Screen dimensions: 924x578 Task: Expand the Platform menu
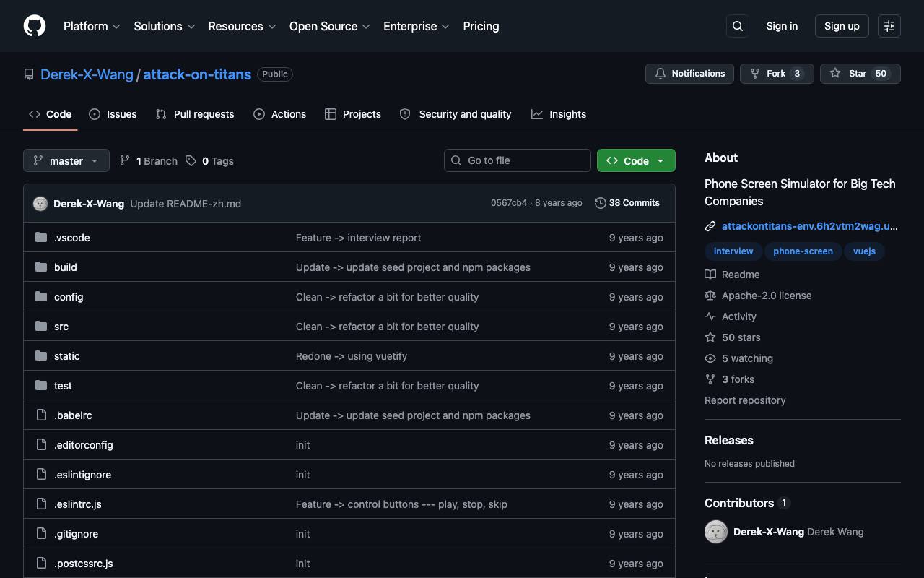point(92,26)
